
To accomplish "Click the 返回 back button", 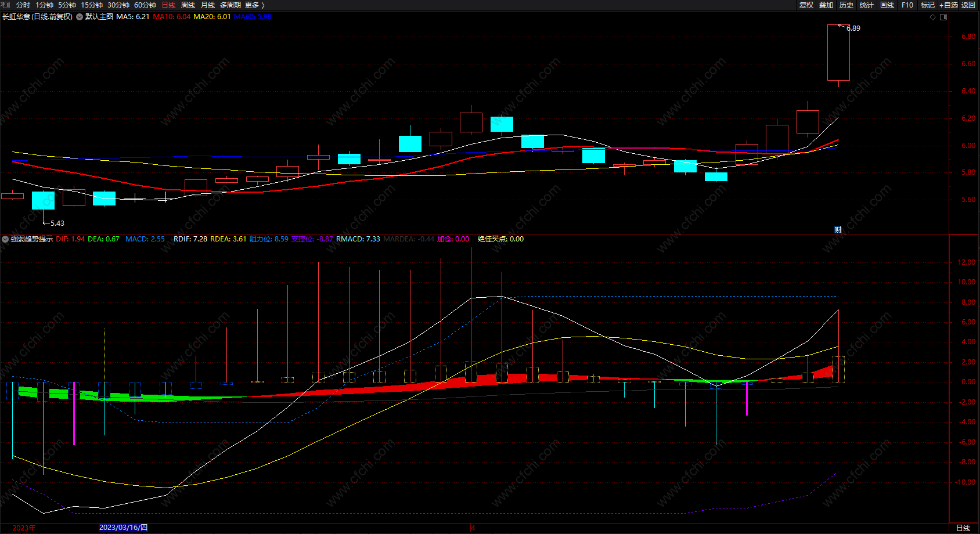I will [968, 5].
